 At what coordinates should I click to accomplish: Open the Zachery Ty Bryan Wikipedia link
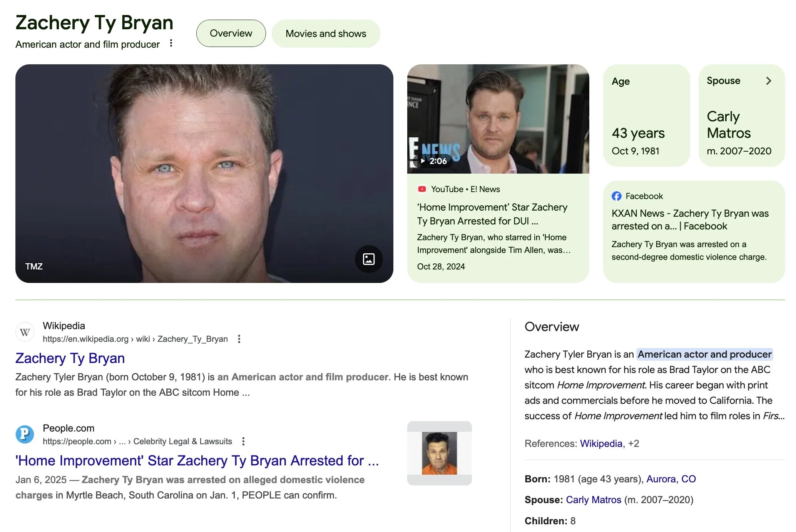[70, 358]
